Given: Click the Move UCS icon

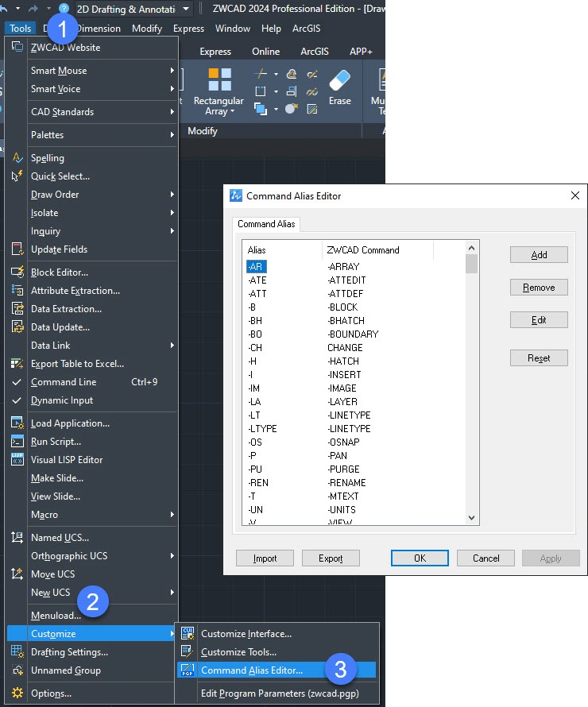Looking at the screenshot, I should tap(17, 574).
